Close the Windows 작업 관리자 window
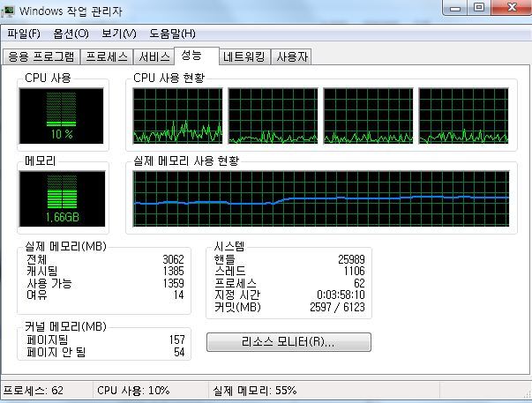The height and width of the screenshot is (403, 532). tap(512, 7)
